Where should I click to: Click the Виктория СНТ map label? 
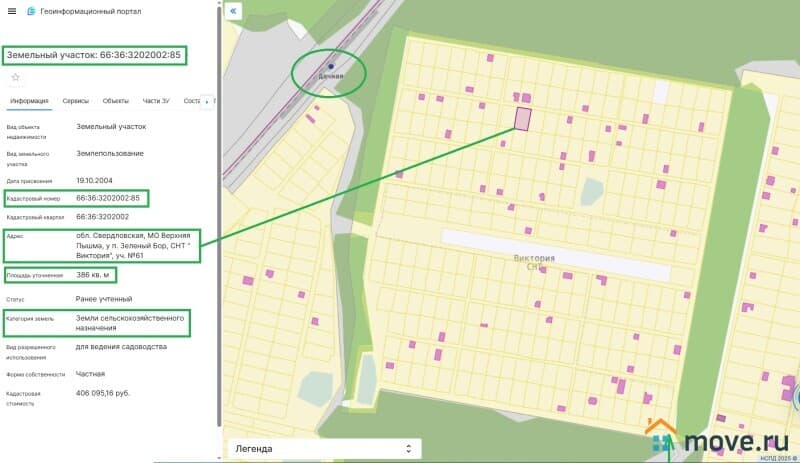(x=533, y=261)
